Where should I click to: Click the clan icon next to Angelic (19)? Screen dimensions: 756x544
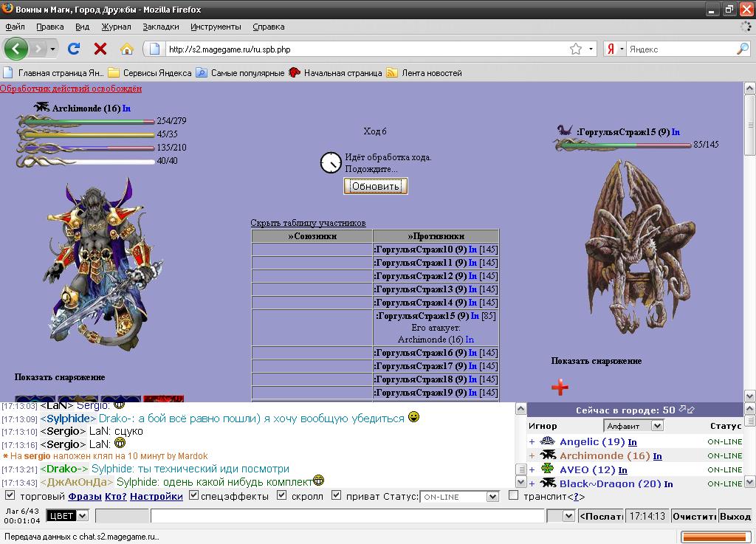(x=547, y=441)
